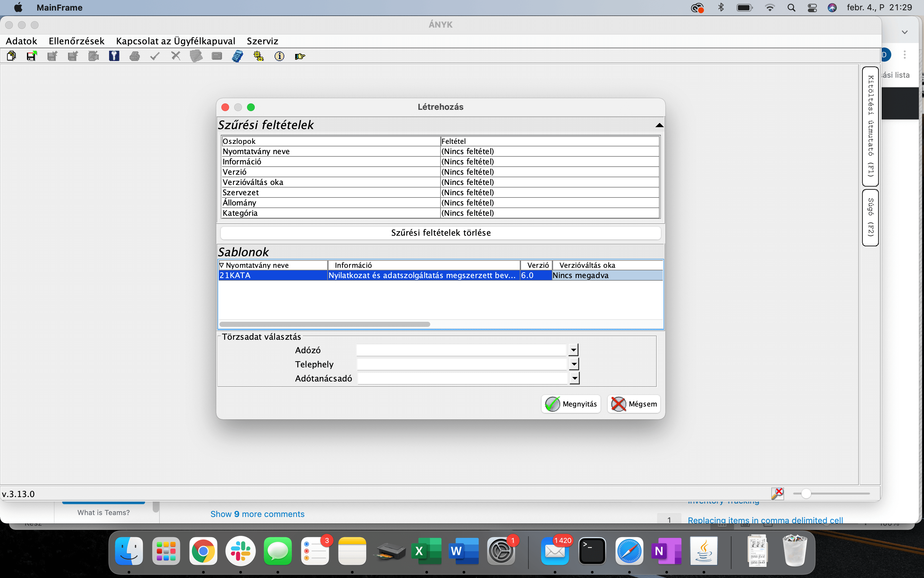Click the new form (stacked documents) toolbar icon
The height and width of the screenshot is (578, 924).
[12, 56]
